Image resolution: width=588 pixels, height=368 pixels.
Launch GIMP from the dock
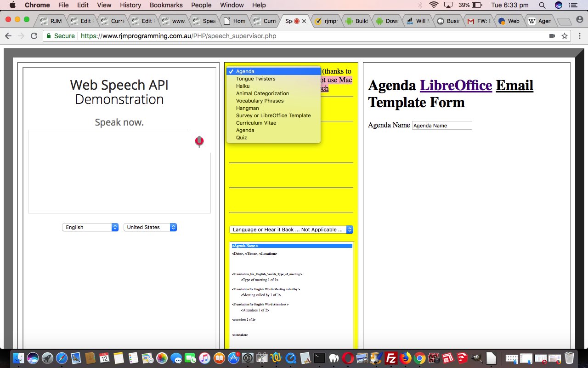click(x=477, y=357)
